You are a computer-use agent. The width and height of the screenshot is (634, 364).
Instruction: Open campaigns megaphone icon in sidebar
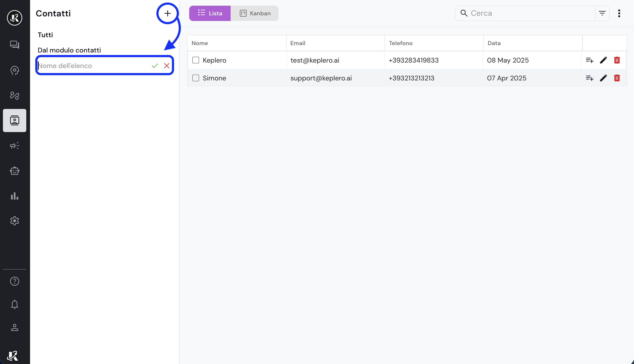tap(15, 146)
